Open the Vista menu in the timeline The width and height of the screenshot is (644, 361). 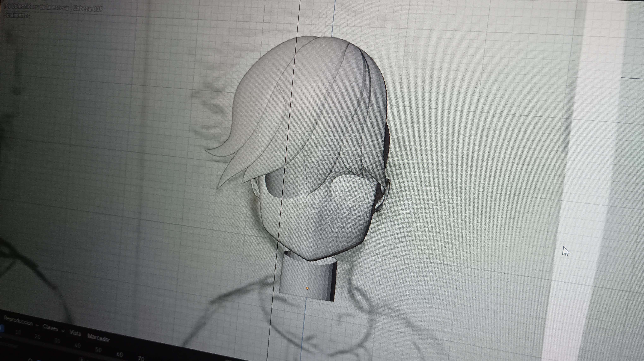(x=75, y=333)
